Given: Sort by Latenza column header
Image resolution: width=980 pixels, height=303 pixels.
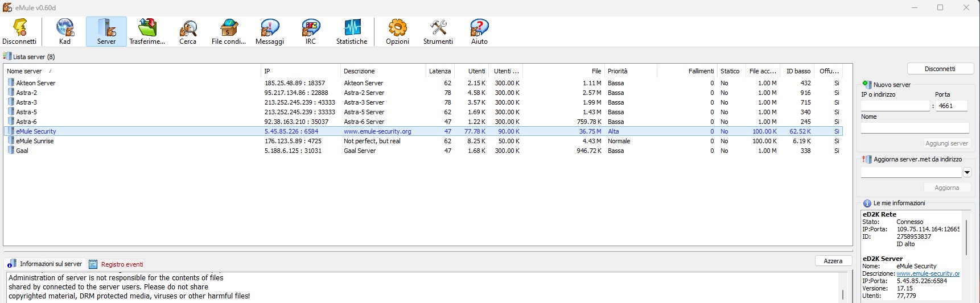Looking at the screenshot, I should [440, 71].
